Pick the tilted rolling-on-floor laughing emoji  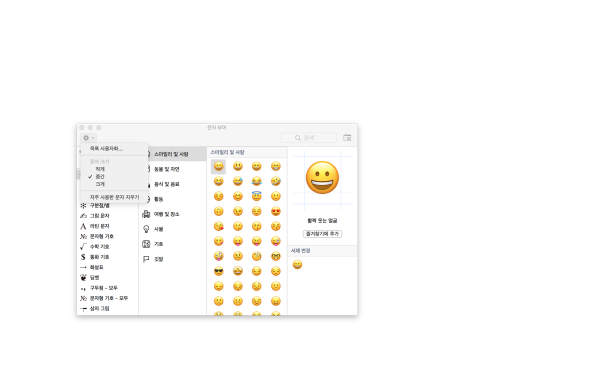tap(276, 181)
